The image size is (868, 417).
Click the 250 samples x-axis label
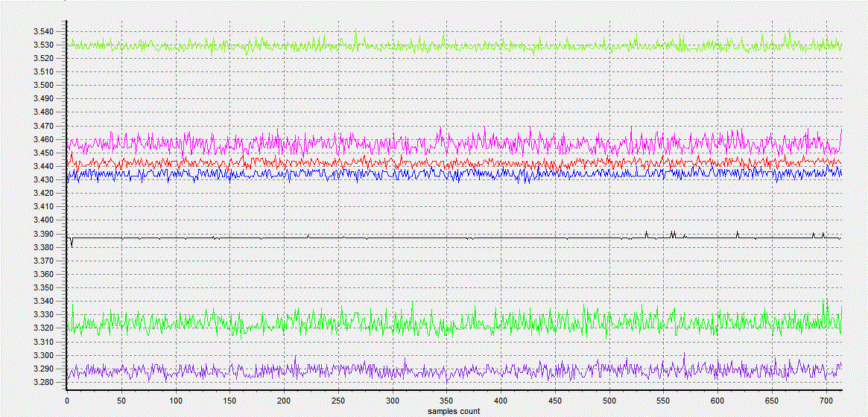[338, 400]
